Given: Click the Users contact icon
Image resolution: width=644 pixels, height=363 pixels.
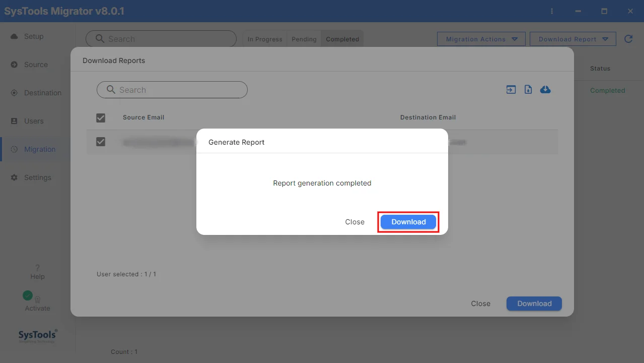Looking at the screenshot, I should (14, 121).
